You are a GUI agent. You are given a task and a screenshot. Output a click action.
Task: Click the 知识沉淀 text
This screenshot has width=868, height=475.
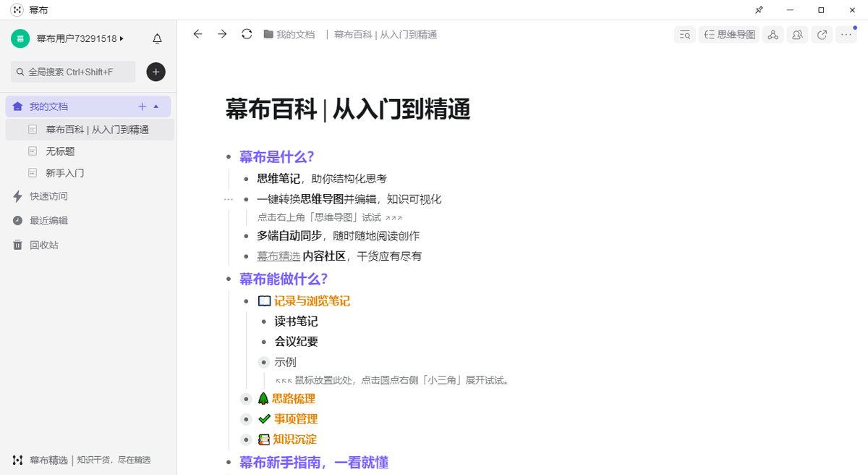click(294, 440)
